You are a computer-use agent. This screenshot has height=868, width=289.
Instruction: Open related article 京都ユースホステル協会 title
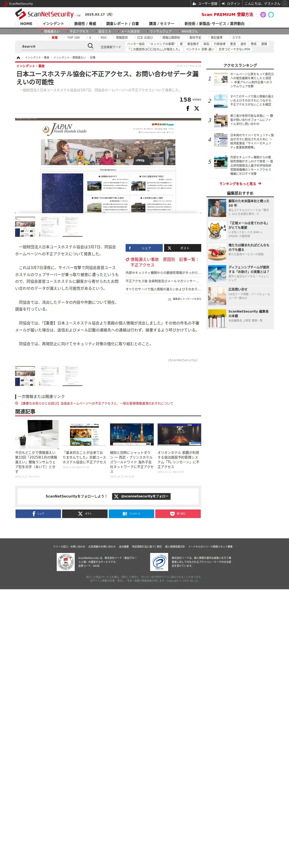pos(84,458)
